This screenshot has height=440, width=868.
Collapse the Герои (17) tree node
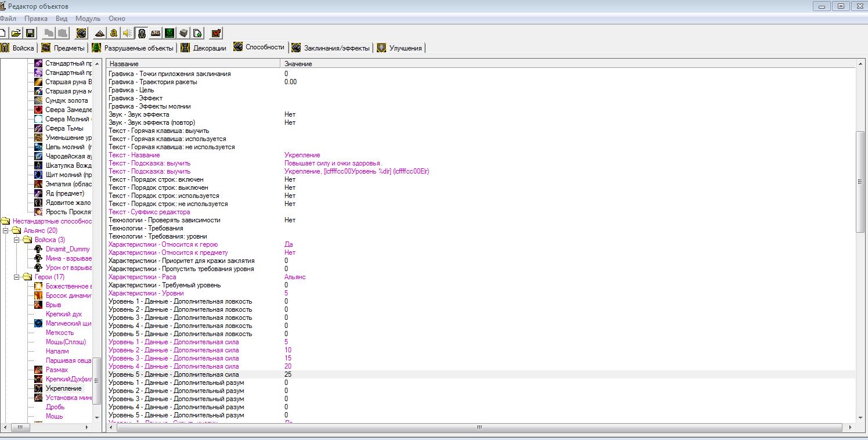17,277
